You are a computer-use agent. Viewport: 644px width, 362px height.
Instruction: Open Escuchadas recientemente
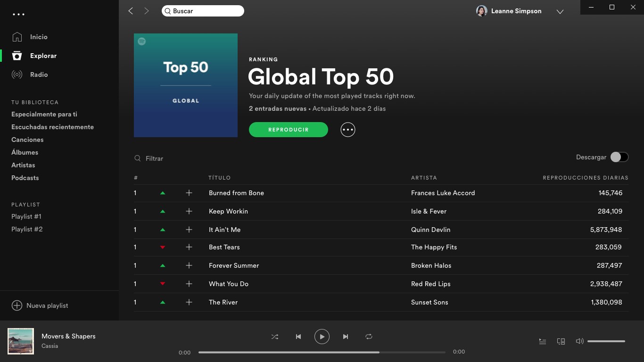[52, 127]
